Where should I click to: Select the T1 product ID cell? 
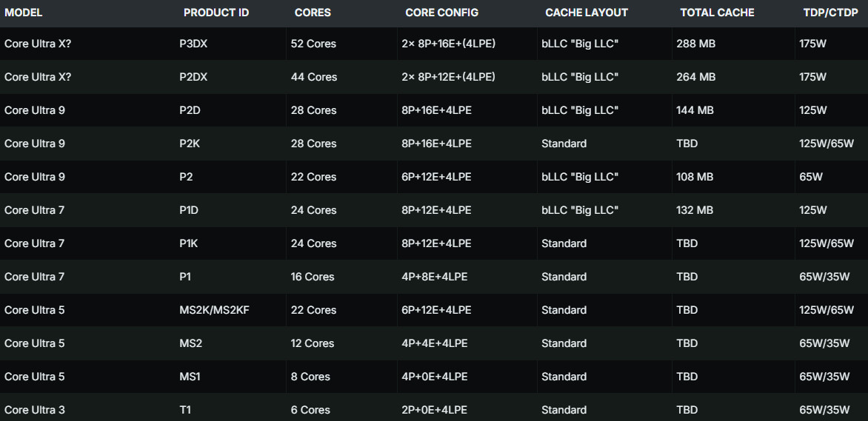(x=185, y=410)
